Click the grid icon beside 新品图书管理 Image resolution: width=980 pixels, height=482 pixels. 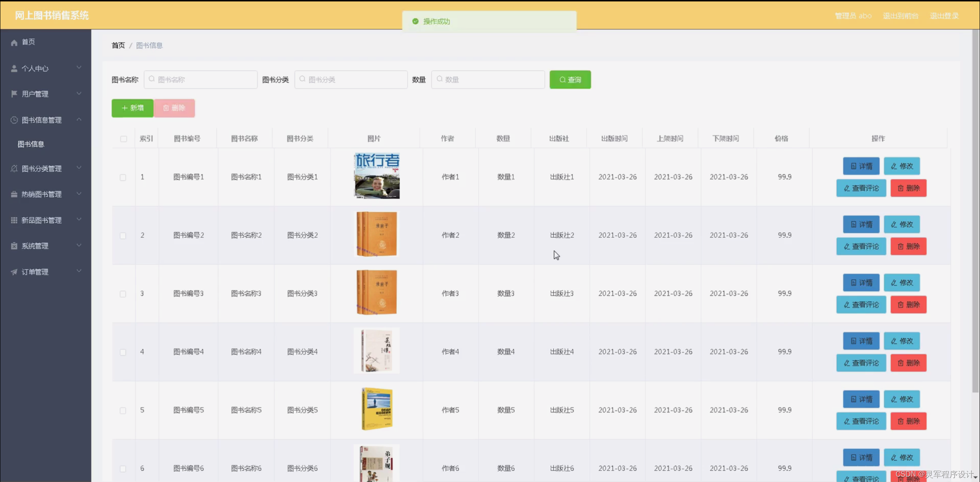click(x=14, y=220)
